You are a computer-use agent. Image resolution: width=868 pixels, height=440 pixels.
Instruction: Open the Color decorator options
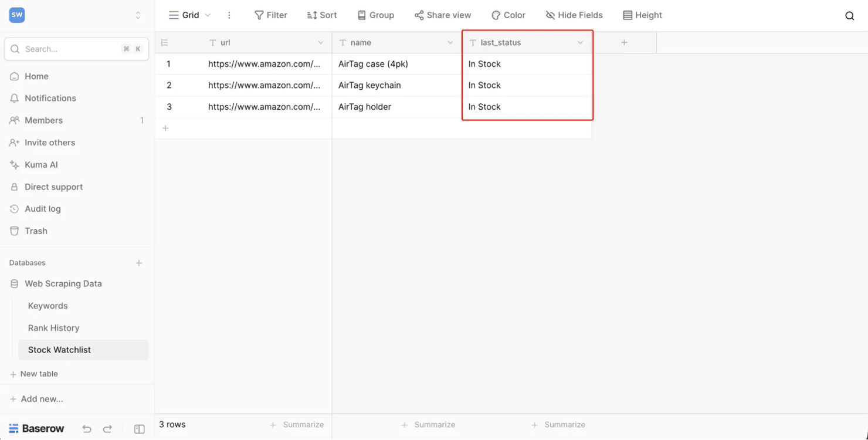coord(508,15)
